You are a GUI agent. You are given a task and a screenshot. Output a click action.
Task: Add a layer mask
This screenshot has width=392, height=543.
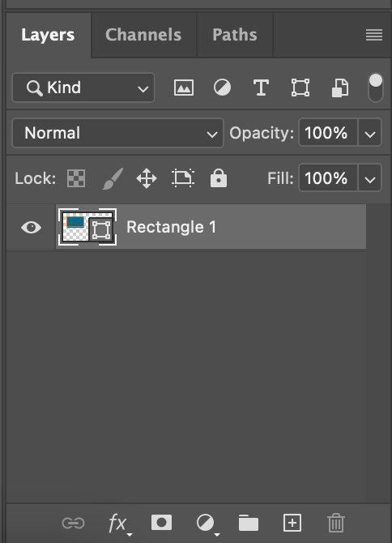pos(161,523)
